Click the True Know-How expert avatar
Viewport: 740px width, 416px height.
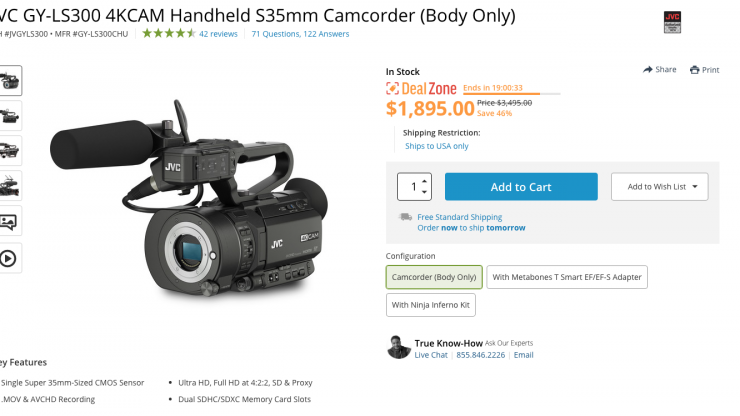(x=398, y=348)
